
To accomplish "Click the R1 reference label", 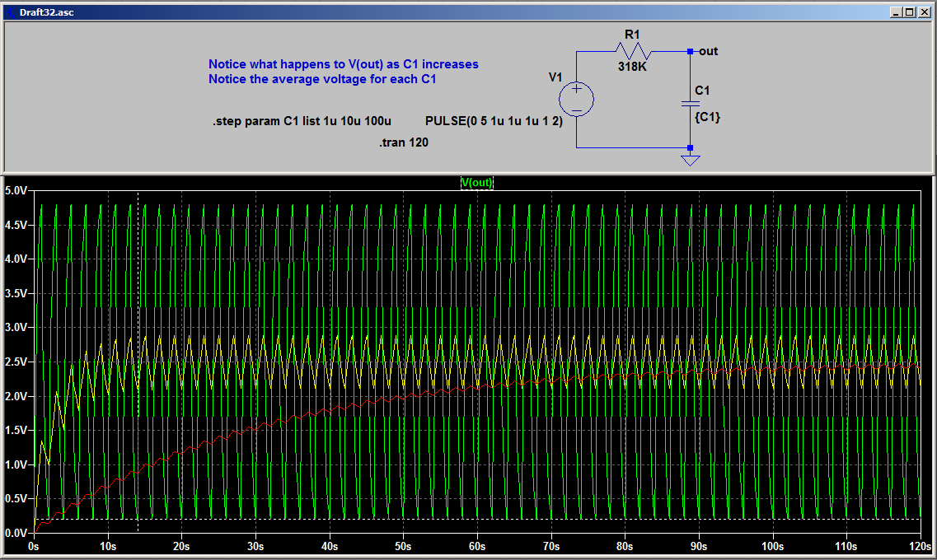I will click(x=632, y=35).
